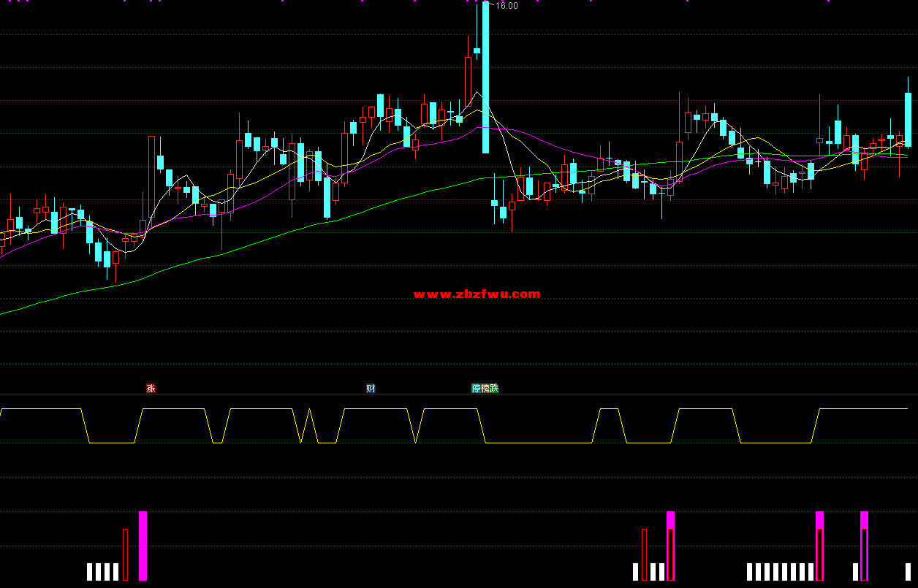The height and width of the screenshot is (588, 918).
Task: Click the red 涨 info marker
Action: [151, 389]
